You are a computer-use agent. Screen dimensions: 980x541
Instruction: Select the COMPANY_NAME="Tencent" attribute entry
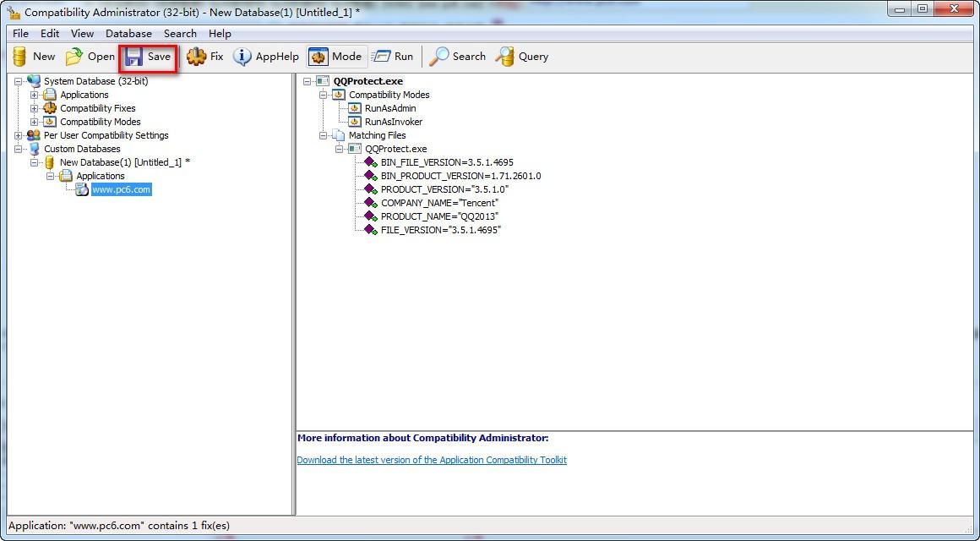[x=439, y=203]
